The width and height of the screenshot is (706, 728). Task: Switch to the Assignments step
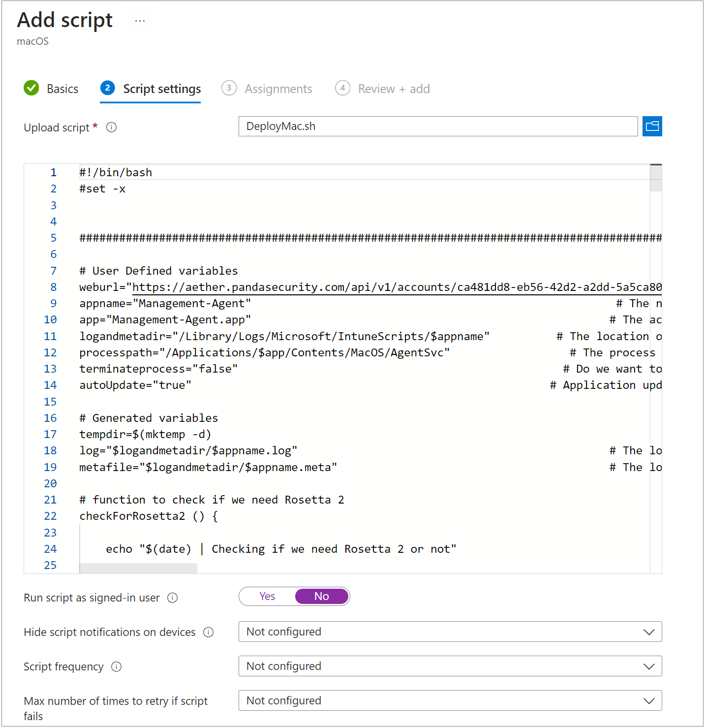click(x=278, y=89)
